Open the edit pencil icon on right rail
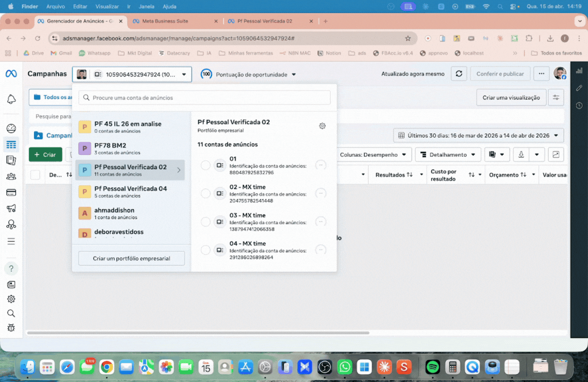 [579, 88]
